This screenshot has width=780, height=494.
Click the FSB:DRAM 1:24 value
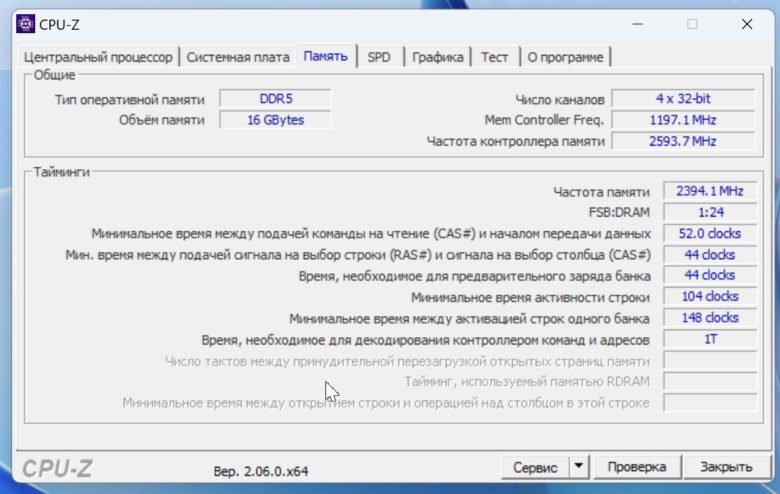coord(710,212)
